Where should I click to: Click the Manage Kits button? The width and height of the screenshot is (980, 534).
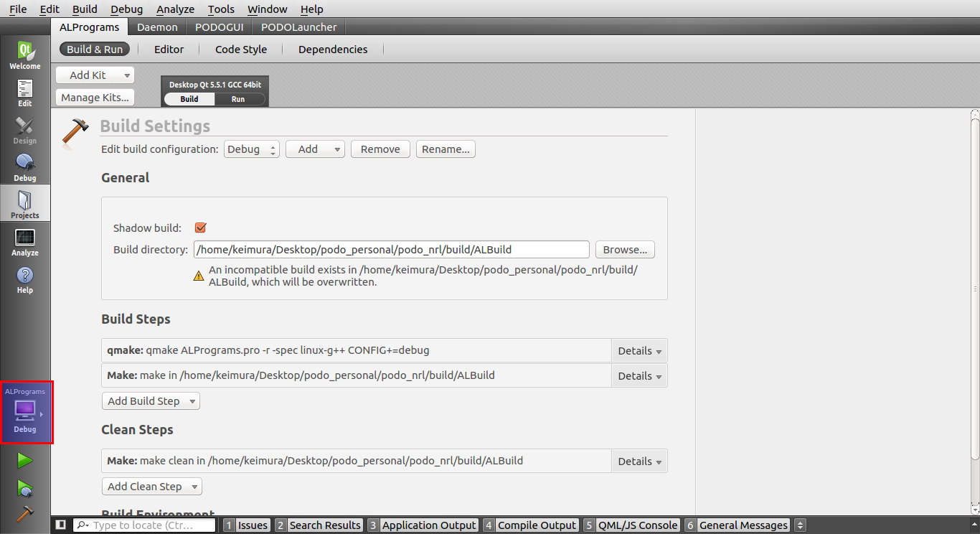pyautogui.click(x=95, y=98)
